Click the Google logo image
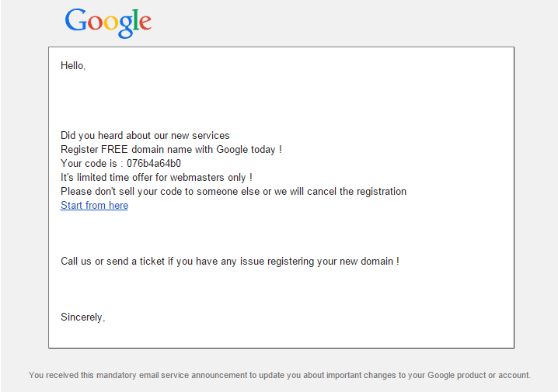 coord(108,23)
